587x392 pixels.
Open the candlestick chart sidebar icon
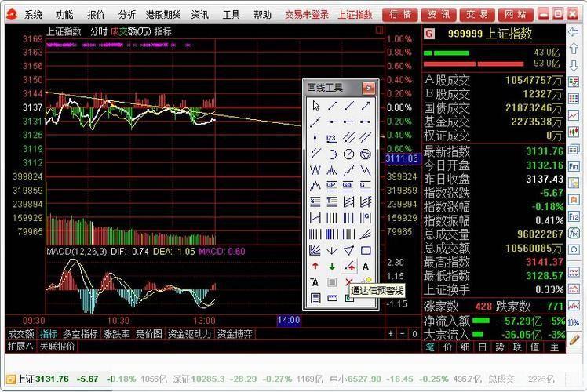pyautogui.click(x=574, y=132)
